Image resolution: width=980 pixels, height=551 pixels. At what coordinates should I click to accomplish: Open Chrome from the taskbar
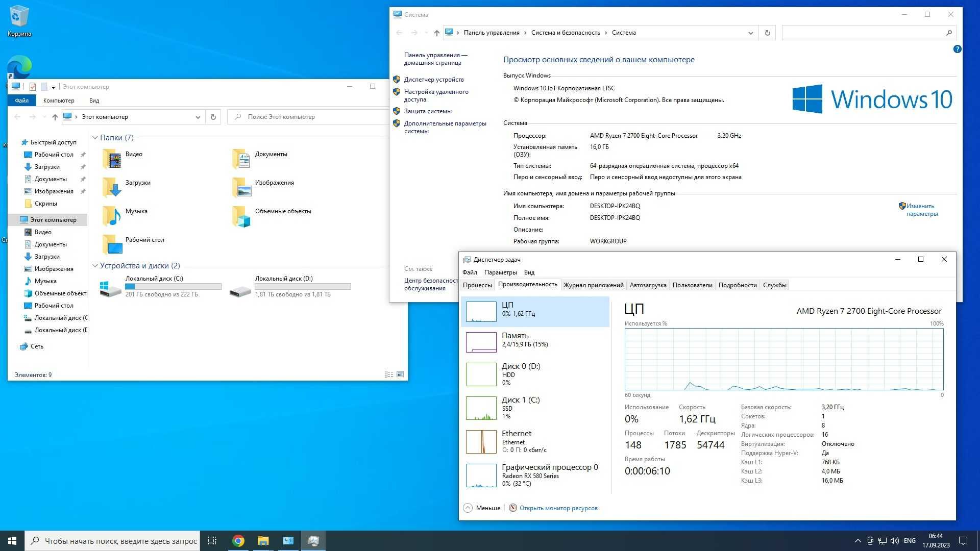pos(238,541)
